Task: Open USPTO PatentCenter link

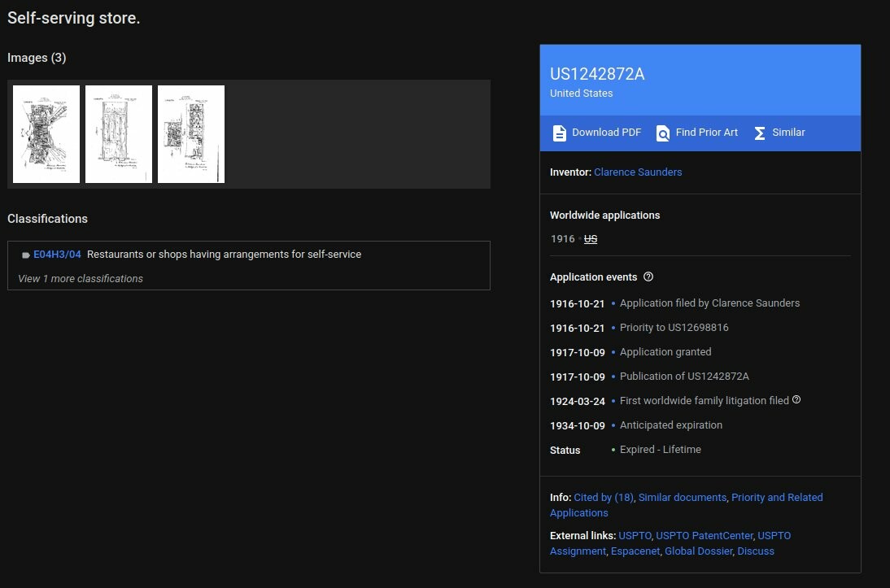Action: pyautogui.click(x=705, y=535)
